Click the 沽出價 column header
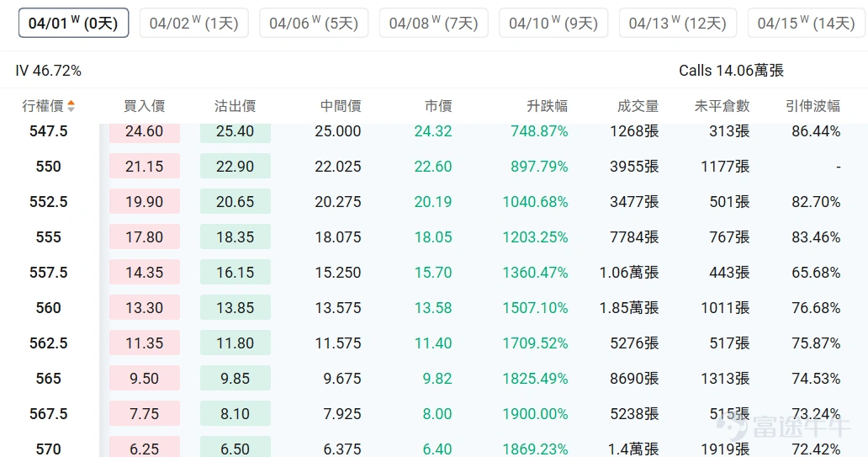 (x=236, y=106)
